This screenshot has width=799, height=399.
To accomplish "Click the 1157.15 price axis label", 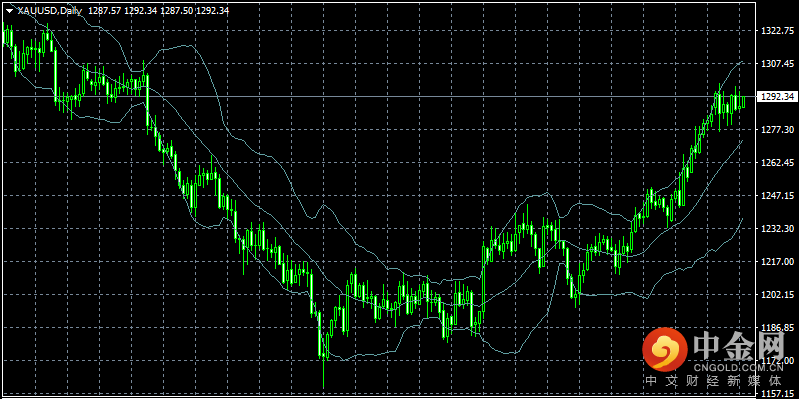I will point(776,393).
